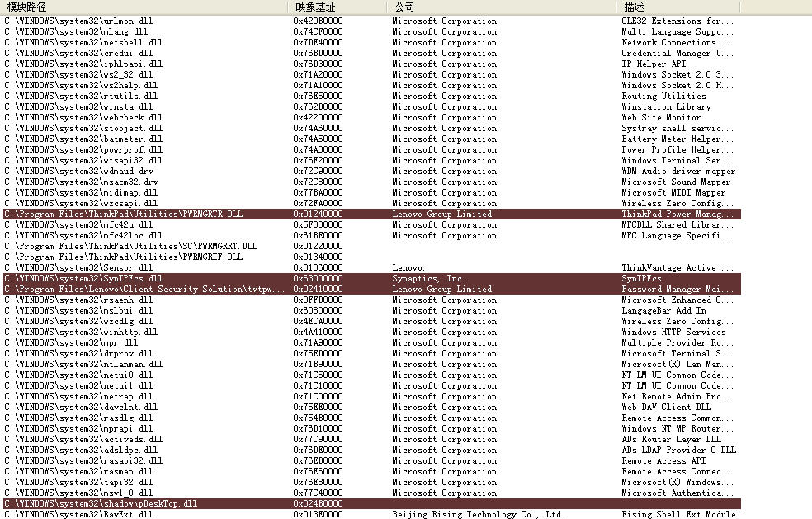This screenshot has width=812, height=519.
Task: Select the winhttp.dll module row
Action: coord(372,332)
